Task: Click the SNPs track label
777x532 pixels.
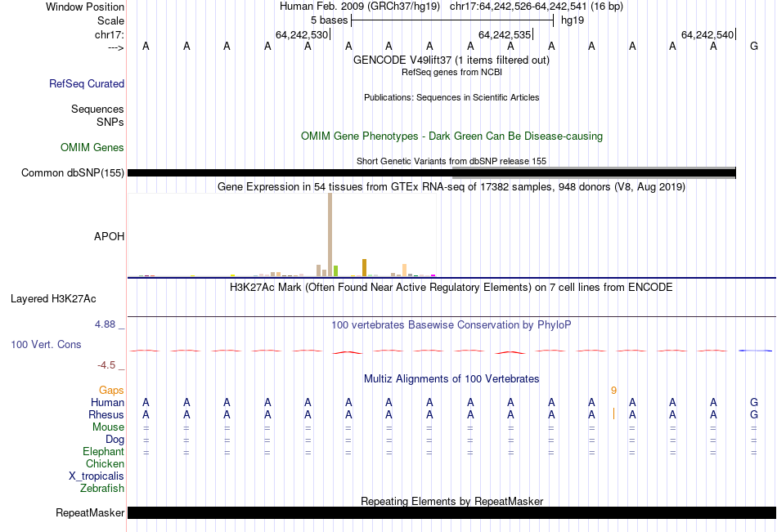Action: click(x=110, y=122)
